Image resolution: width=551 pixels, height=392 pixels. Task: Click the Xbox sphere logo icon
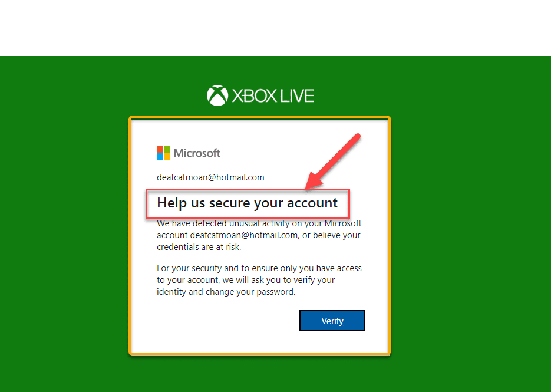[217, 95]
